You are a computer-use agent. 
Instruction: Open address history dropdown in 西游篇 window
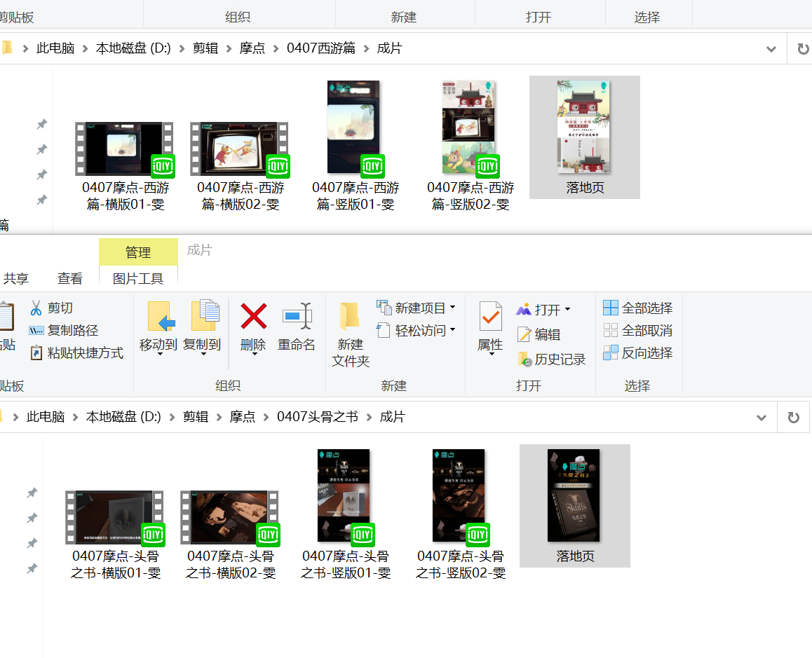(771, 49)
